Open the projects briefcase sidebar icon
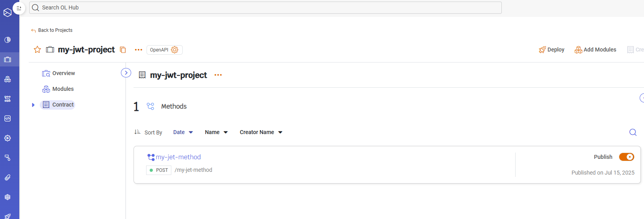 pos(7,59)
